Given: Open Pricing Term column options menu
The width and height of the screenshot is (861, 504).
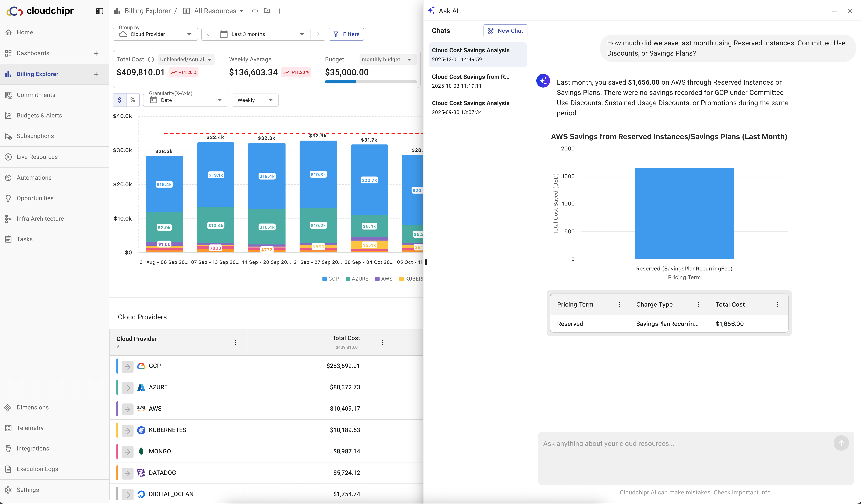Looking at the screenshot, I should click(x=619, y=304).
